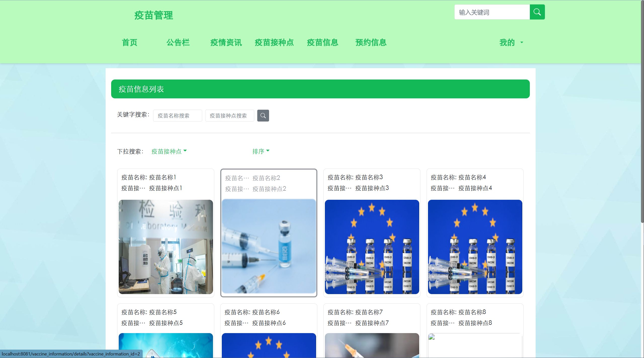Image resolution: width=644 pixels, height=358 pixels.
Task: Click the text 疫苗名称: 疫苗名称5
Action: 149,312
